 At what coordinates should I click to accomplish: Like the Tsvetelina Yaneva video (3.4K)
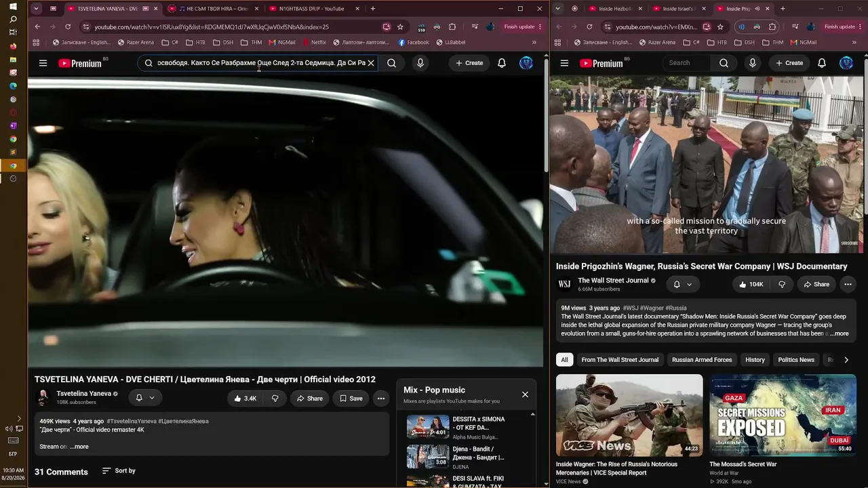point(245,399)
